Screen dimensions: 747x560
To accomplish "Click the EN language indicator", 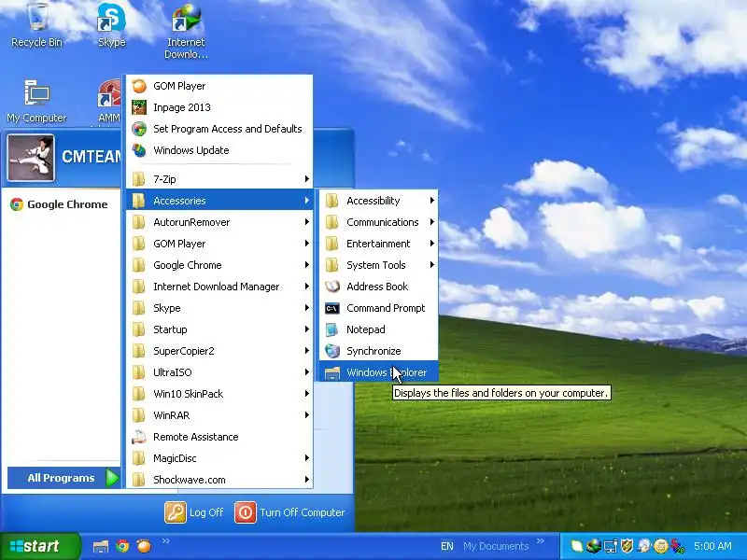I will click(447, 546).
